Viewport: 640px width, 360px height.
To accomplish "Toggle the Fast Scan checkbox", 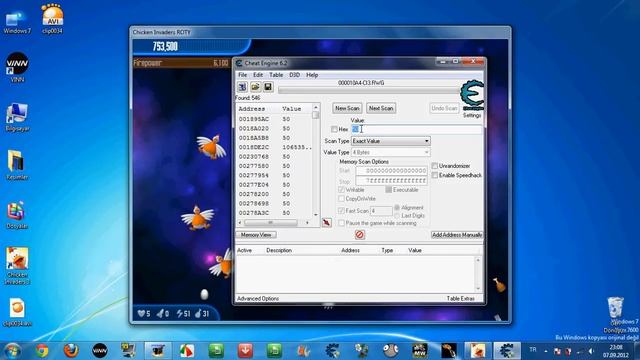I will (x=341, y=211).
